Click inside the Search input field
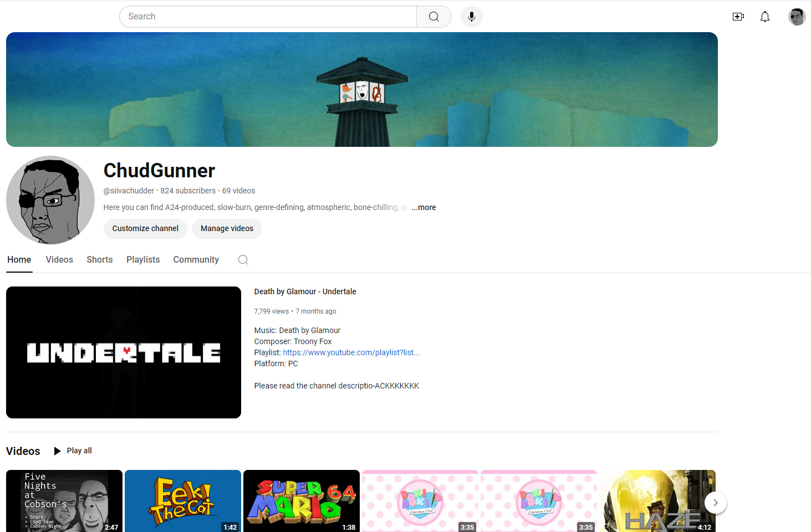This screenshot has width=811, height=532. click(268, 17)
